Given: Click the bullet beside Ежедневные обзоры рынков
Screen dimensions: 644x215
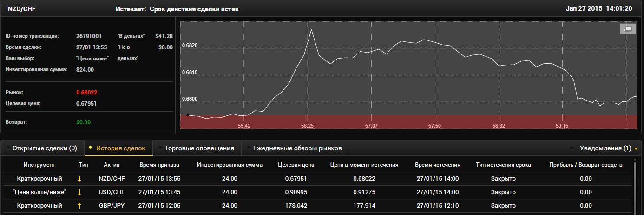Looking at the screenshot, I should [248, 148].
